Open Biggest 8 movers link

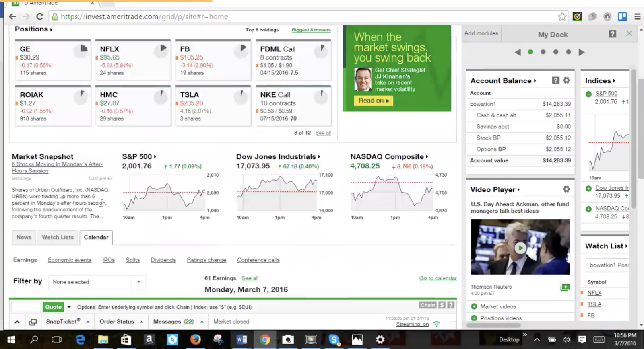pos(311,30)
